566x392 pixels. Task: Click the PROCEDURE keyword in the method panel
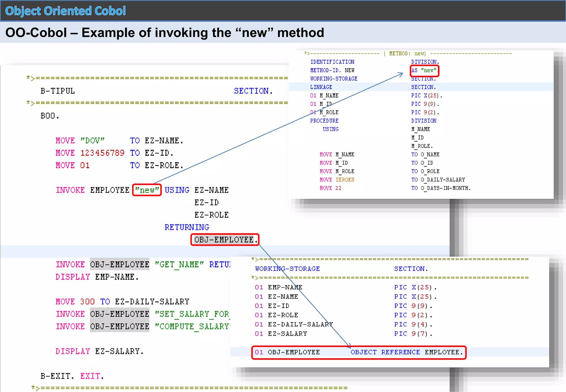[324, 121]
